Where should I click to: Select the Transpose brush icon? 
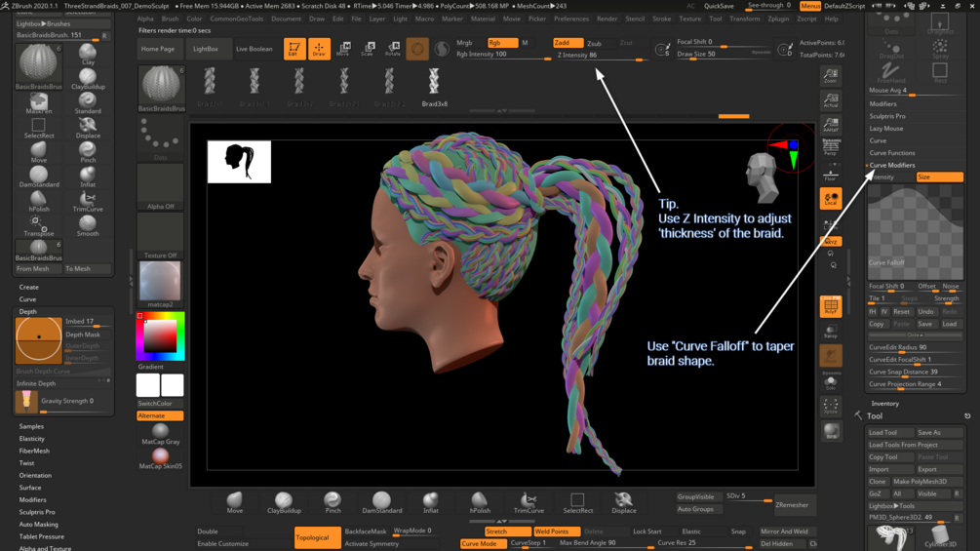tap(39, 225)
